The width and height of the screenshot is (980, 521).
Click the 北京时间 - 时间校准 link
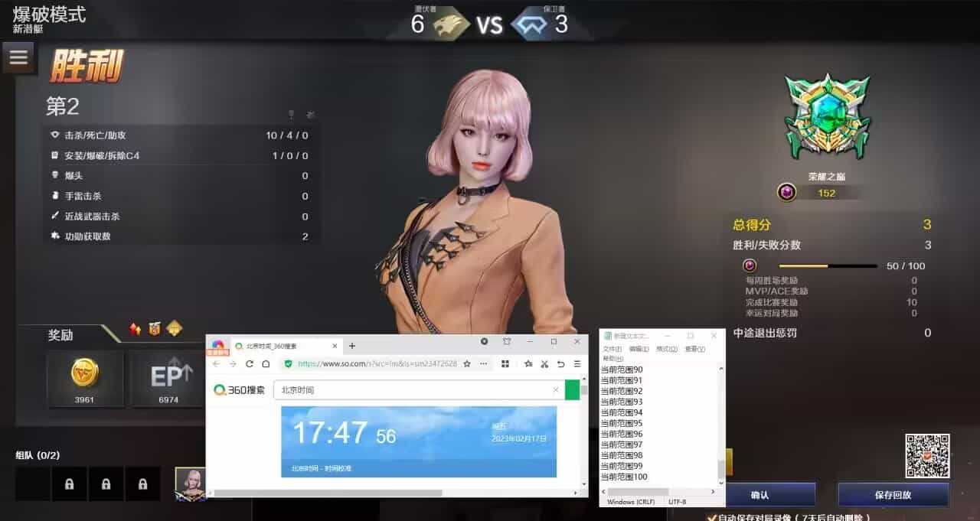point(322,468)
